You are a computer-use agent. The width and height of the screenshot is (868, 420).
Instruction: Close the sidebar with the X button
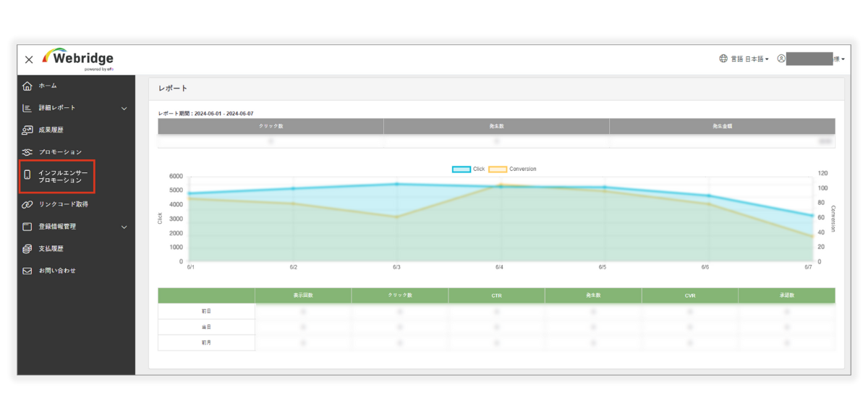29,59
